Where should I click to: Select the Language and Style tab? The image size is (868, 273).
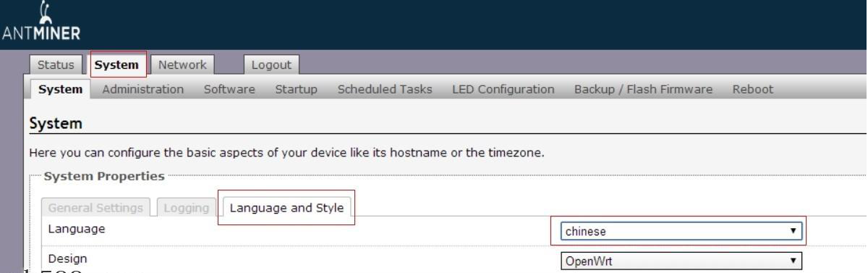click(x=286, y=209)
